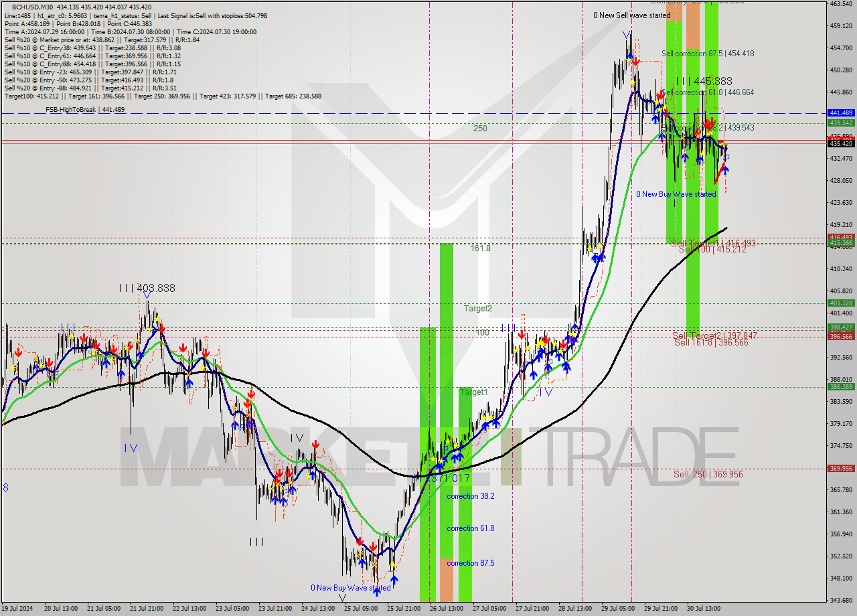Click the '27 Jul 05:00' time axis label

point(489,609)
